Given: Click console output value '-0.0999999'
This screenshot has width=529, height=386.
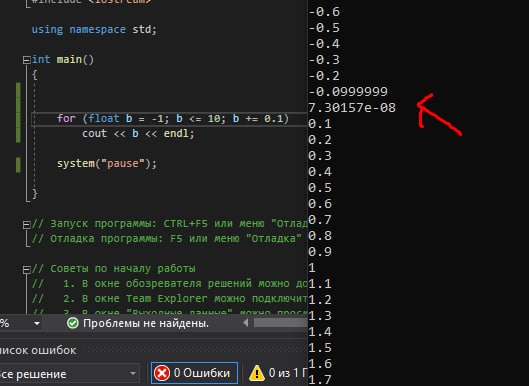Looking at the screenshot, I should [348, 91].
